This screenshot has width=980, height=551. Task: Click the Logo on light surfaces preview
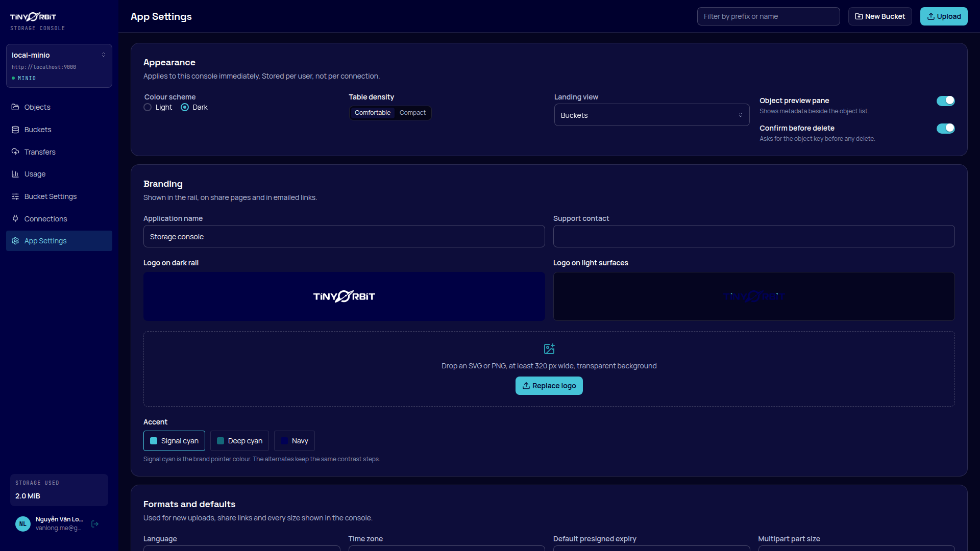point(754,296)
